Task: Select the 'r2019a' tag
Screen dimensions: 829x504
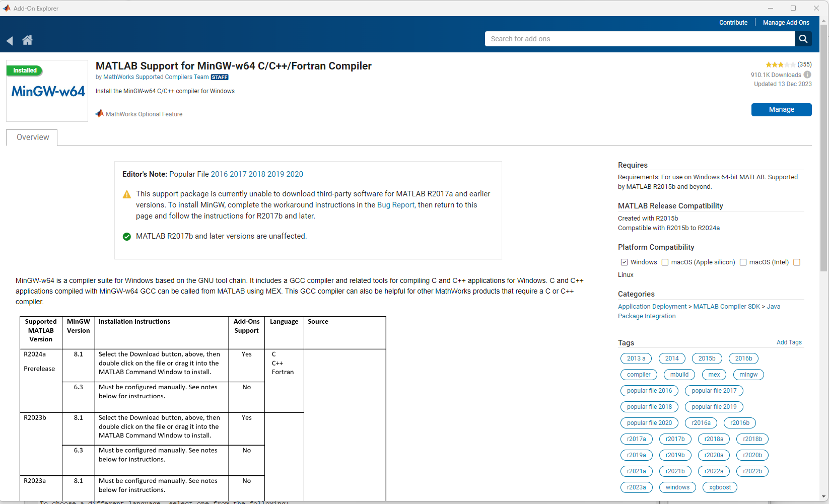Action: (637, 455)
